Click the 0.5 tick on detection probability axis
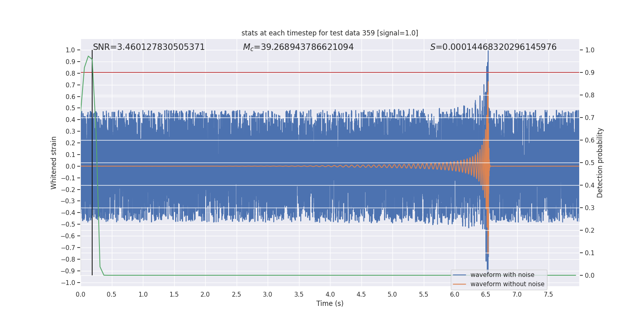Image resolution: width=644 pixels, height=322 pixels. tap(590, 163)
